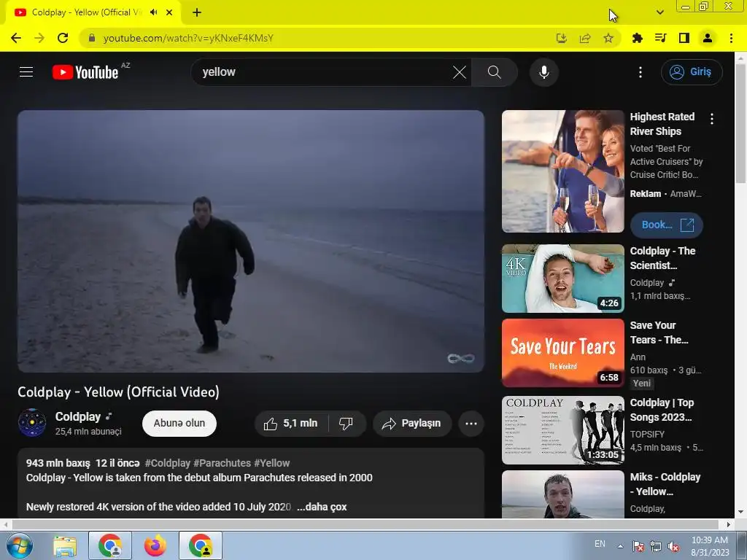747x560 pixels.
Task: Bookmark this page with the star icon
Action: (608, 38)
